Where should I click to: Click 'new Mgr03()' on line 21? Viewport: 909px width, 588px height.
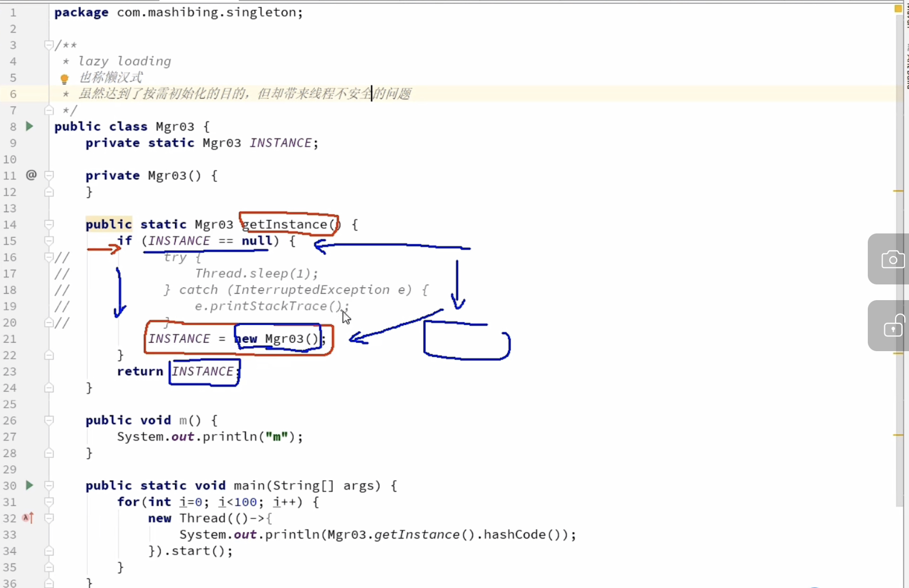(277, 339)
